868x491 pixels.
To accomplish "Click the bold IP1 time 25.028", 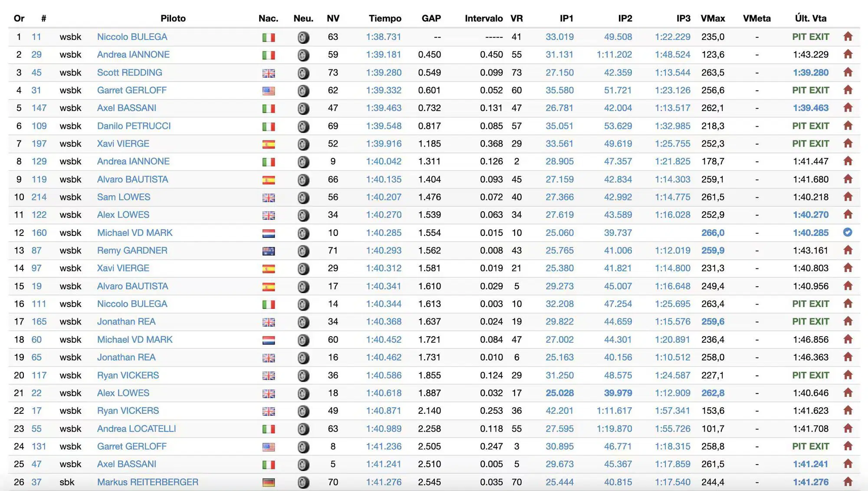I will [x=559, y=393].
